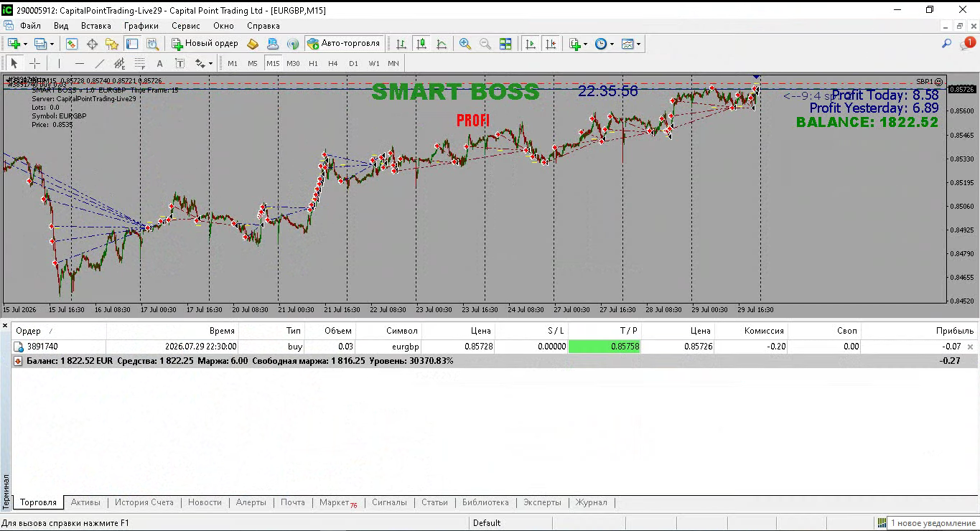
Task: Switch chart to M5 timeframe
Action: tap(253, 63)
